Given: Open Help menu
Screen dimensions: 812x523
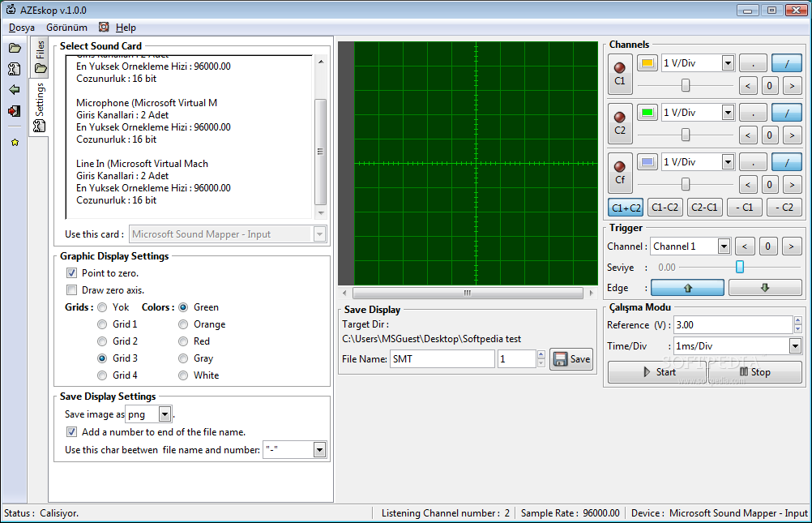Looking at the screenshot, I should 126,28.
